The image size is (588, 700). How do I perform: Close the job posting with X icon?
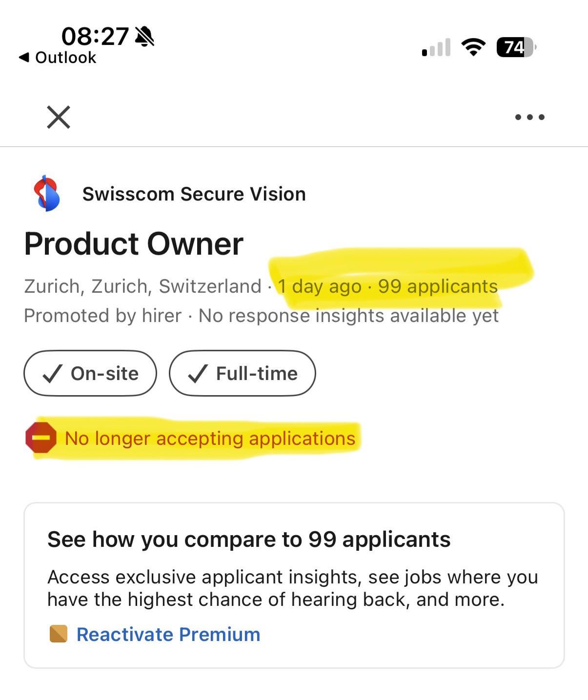tap(59, 117)
